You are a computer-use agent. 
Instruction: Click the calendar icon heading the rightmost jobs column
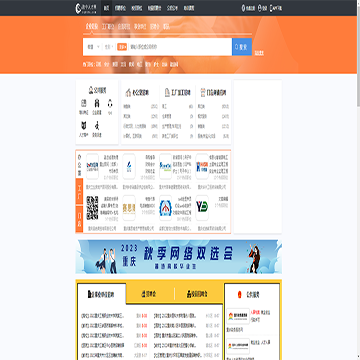point(203,93)
